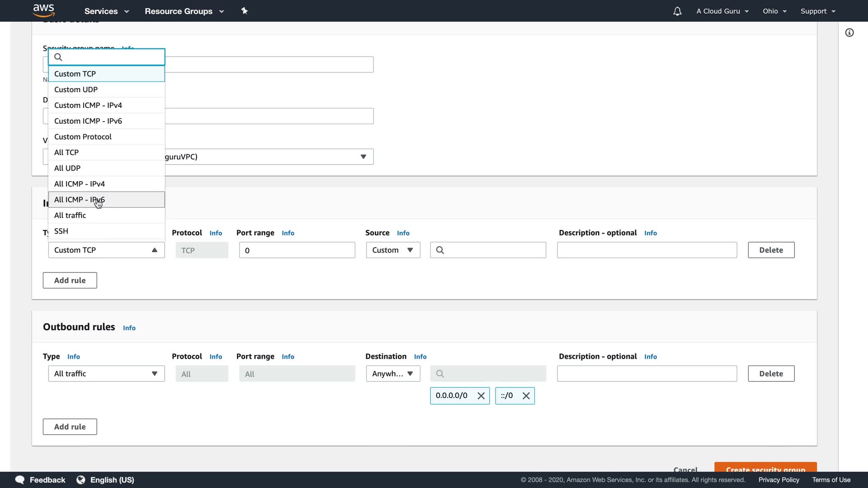Viewport: 868px width, 488px height.
Task: Open the inbound Source Custom dropdown
Action: pyautogui.click(x=392, y=250)
